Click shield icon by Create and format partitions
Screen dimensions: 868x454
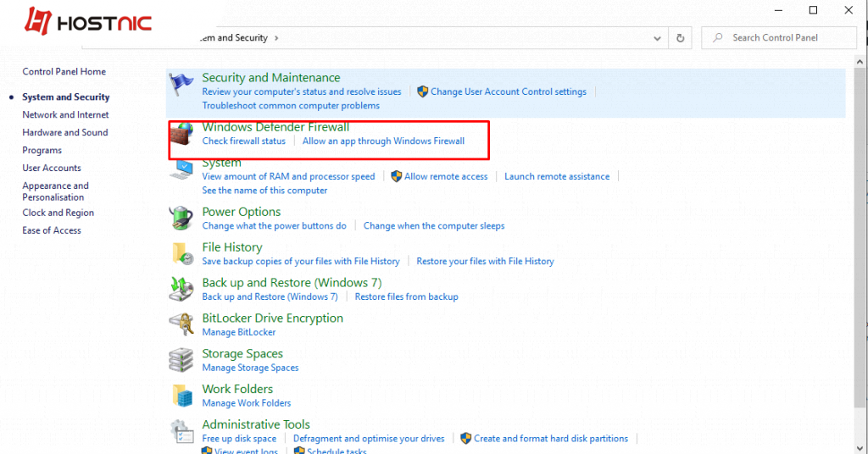point(465,439)
